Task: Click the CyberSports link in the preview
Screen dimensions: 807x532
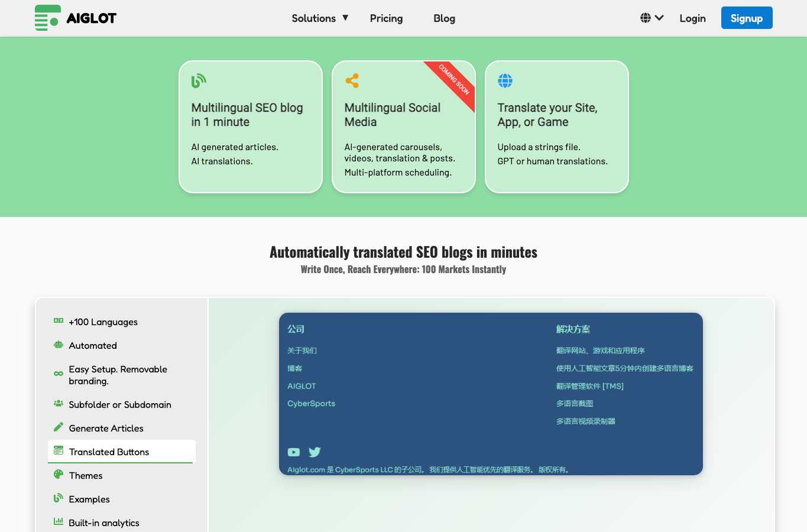Action: pos(311,403)
